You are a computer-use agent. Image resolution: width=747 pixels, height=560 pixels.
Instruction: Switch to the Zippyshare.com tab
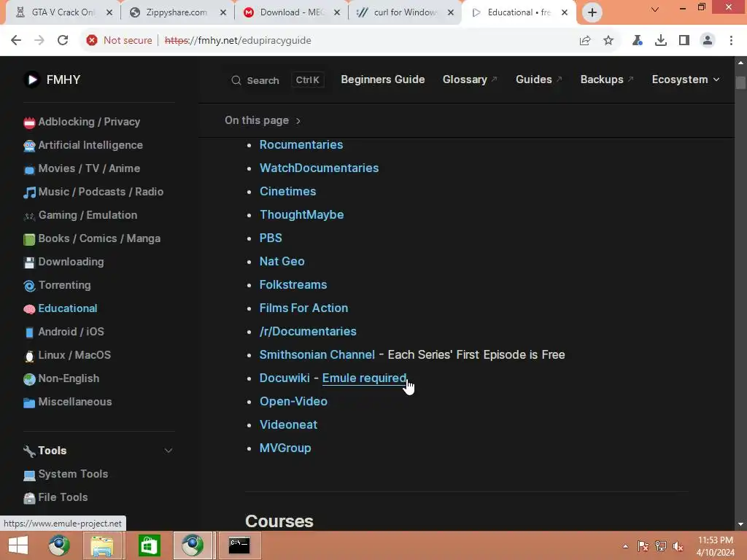tap(177, 12)
